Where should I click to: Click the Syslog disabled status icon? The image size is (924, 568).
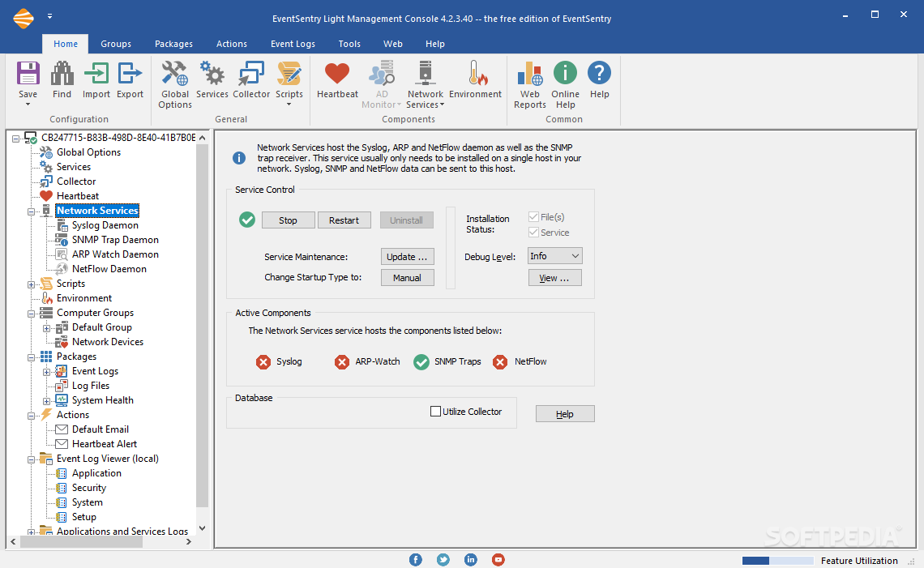pos(263,361)
